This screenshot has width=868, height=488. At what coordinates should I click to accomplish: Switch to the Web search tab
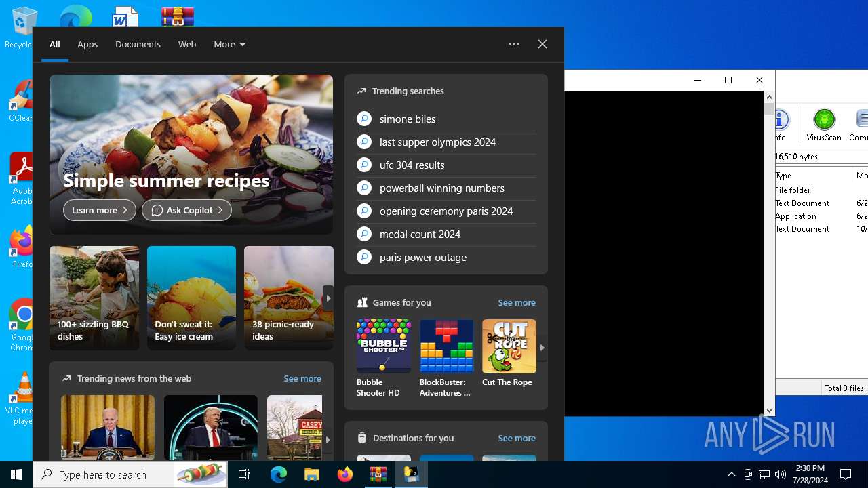[187, 44]
